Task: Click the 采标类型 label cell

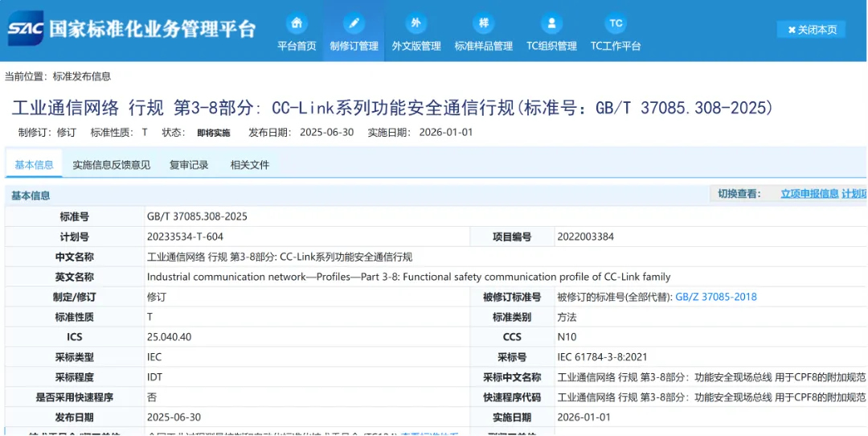Action: 75,357
